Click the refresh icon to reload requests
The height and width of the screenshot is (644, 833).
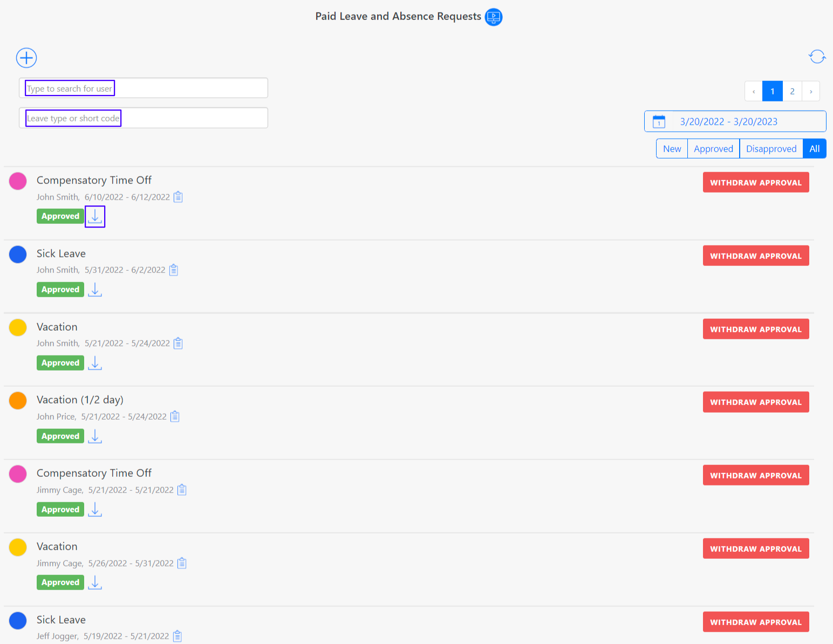coord(817,56)
